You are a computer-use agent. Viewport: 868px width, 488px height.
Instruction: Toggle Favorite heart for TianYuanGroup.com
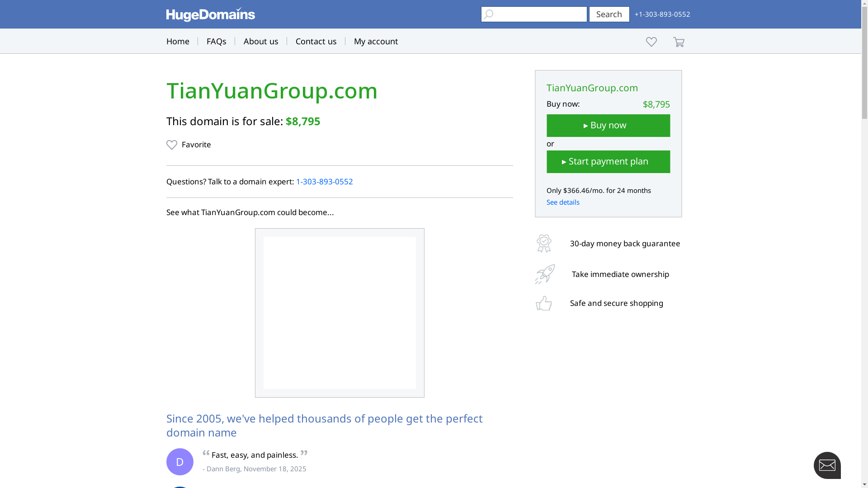coord(172,145)
